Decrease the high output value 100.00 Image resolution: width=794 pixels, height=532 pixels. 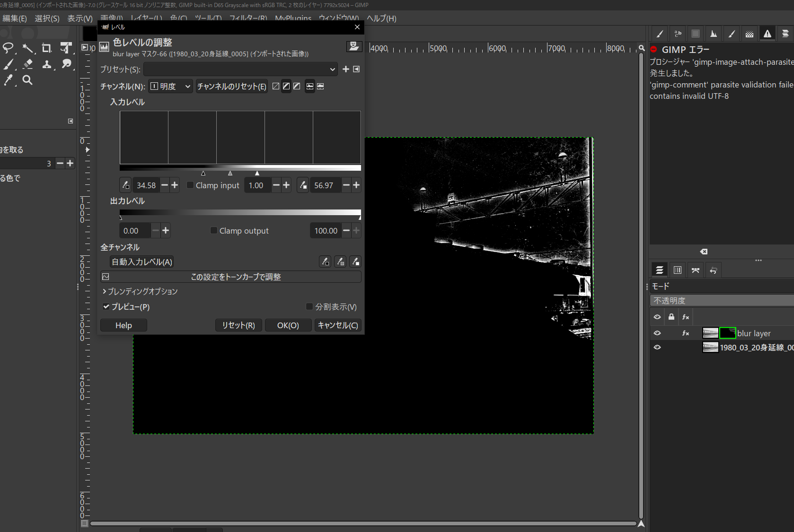pos(346,230)
